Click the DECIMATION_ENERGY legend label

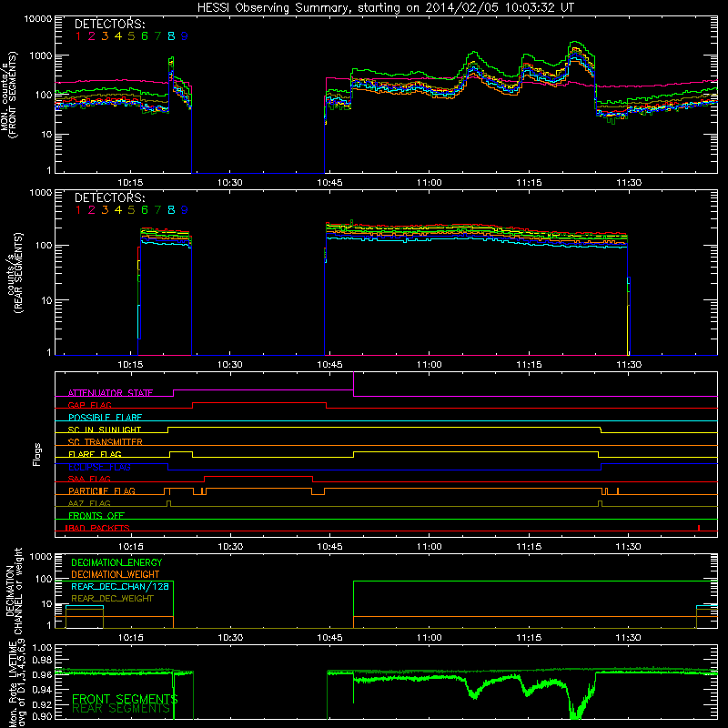116,562
